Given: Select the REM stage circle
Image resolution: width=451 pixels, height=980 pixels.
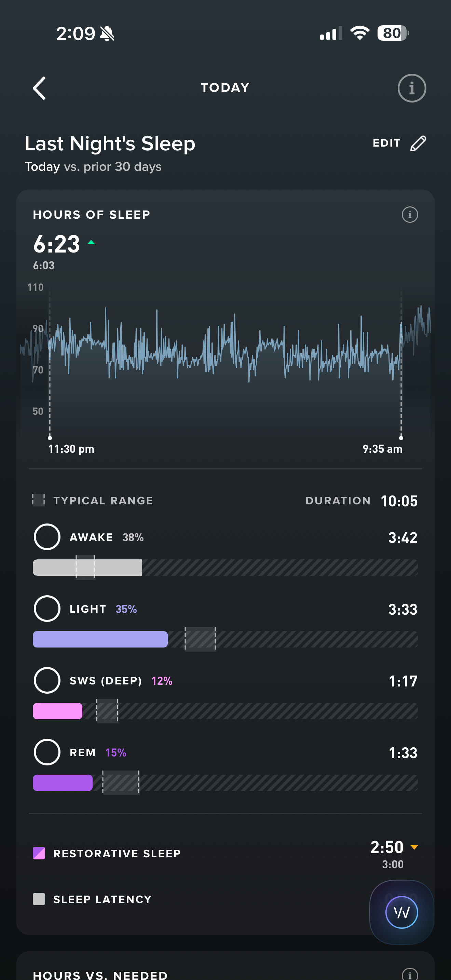Looking at the screenshot, I should point(47,752).
